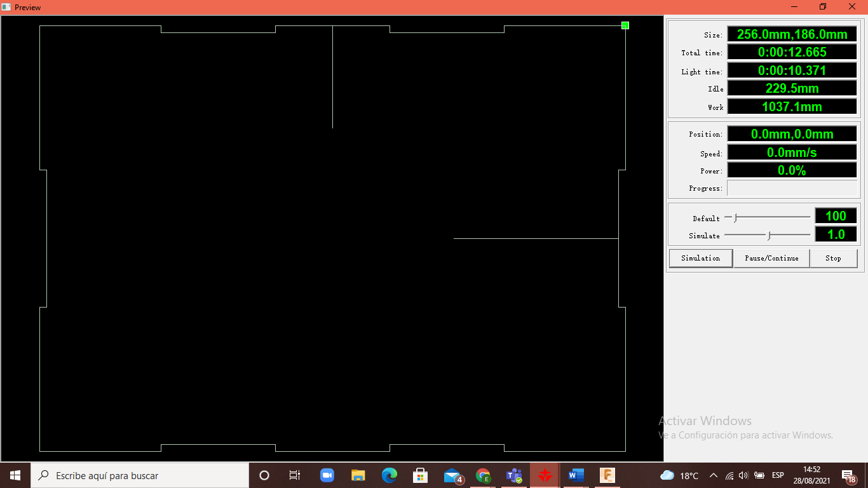The height and width of the screenshot is (488, 868).
Task: Open Task View in the taskbar
Action: (x=295, y=475)
